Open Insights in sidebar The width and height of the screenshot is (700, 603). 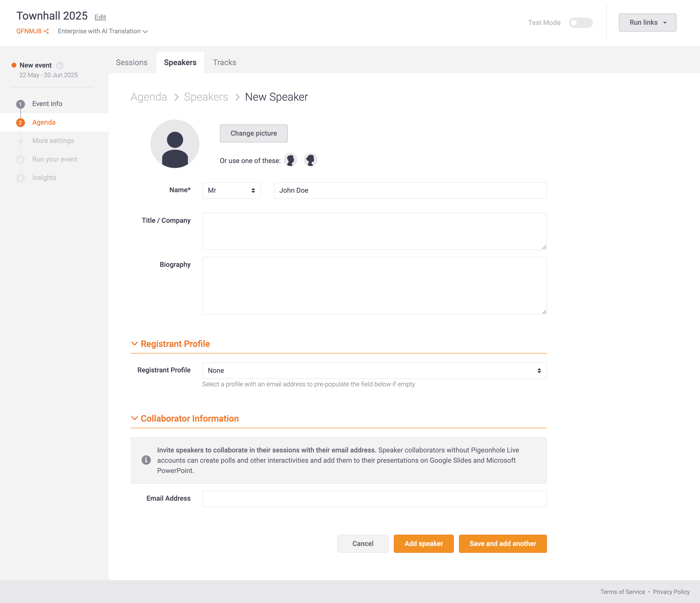[44, 177]
